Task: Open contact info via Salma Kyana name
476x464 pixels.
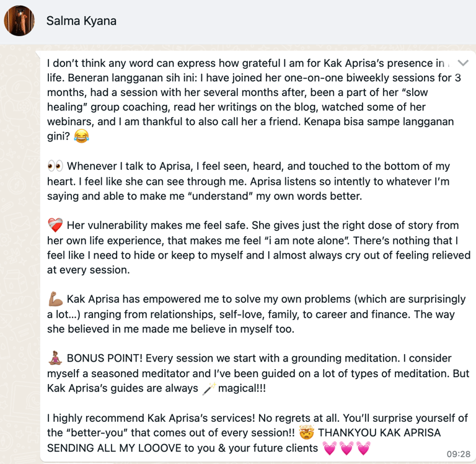Action: point(81,21)
